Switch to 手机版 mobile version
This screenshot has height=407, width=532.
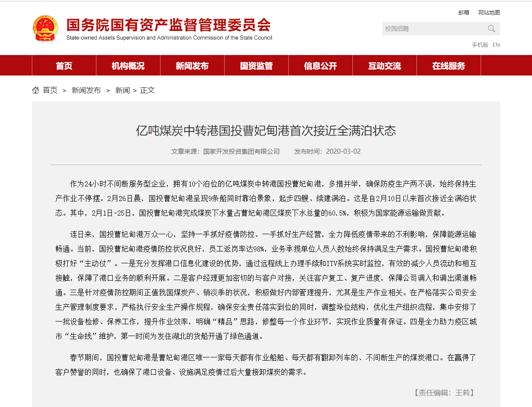[480, 45]
